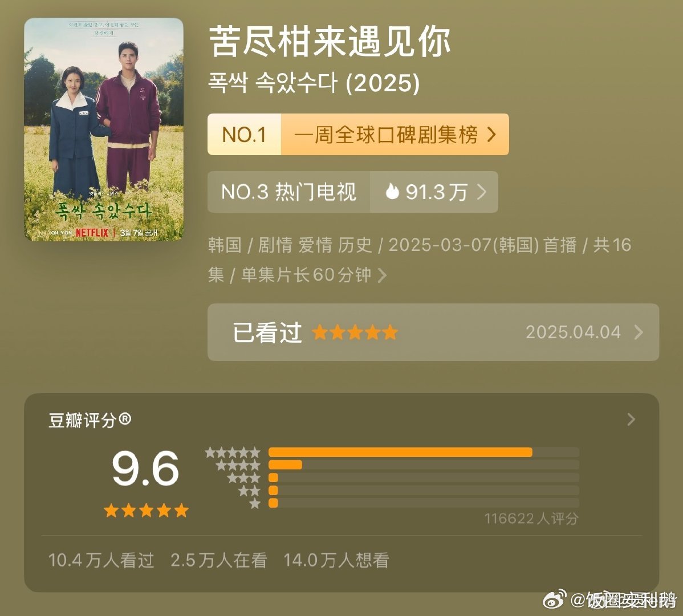683x616 pixels.
Task: Open the NO.3 热门电视 ranking
Action: tap(289, 192)
